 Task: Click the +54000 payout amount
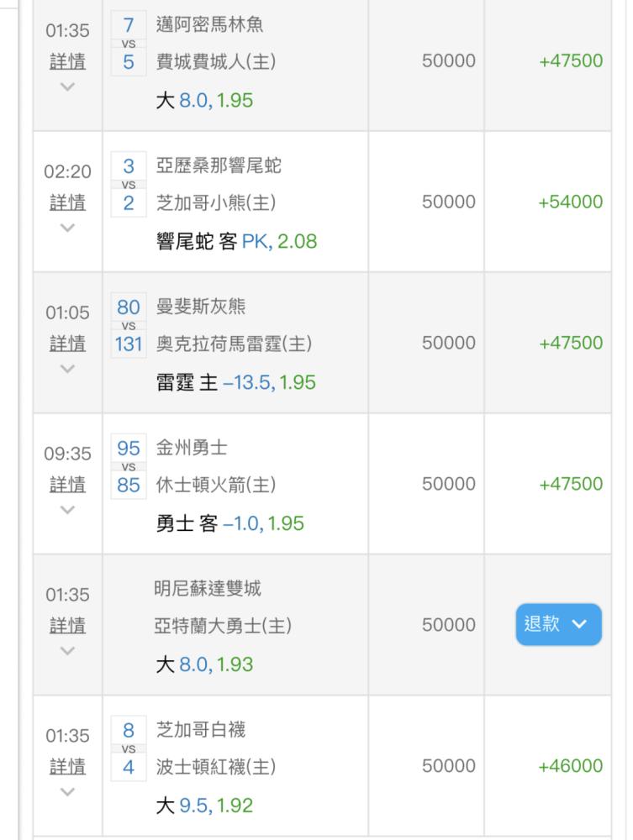pos(570,202)
